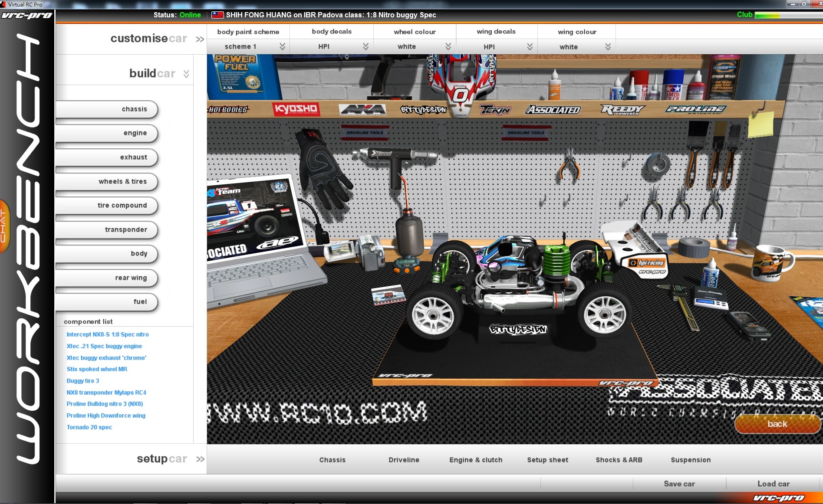This screenshot has height=504, width=823.
Task: Click Load car button
Action: pos(774,484)
